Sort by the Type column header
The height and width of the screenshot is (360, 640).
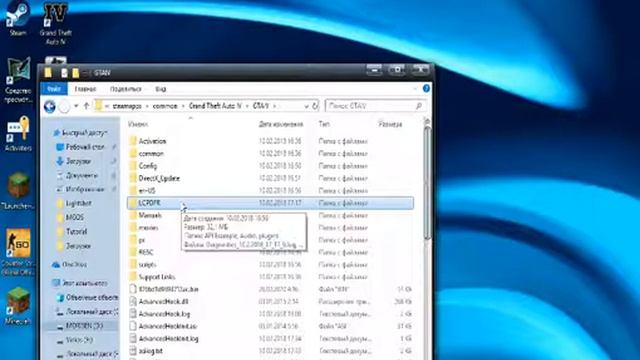(x=324, y=124)
